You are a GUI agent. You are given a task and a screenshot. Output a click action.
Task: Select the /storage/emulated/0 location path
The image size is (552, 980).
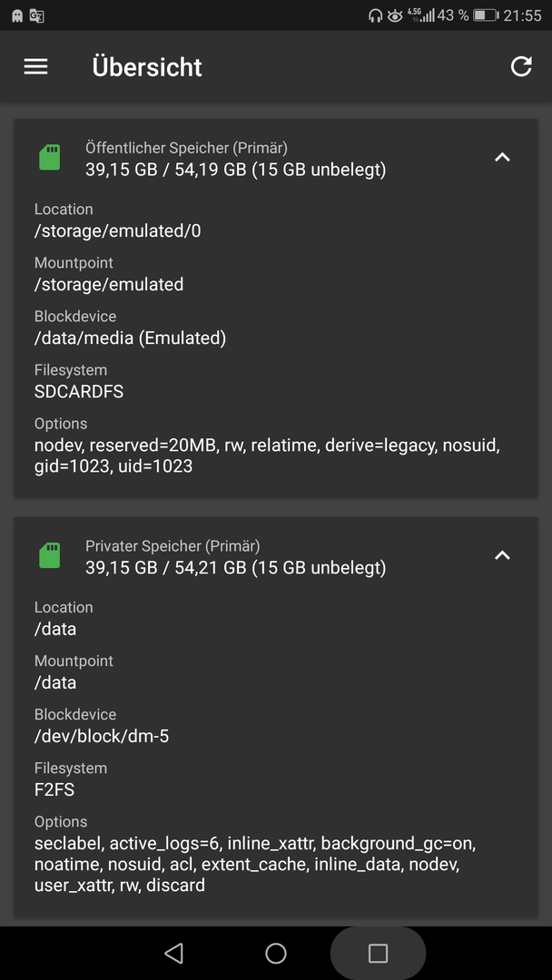click(x=117, y=231)
